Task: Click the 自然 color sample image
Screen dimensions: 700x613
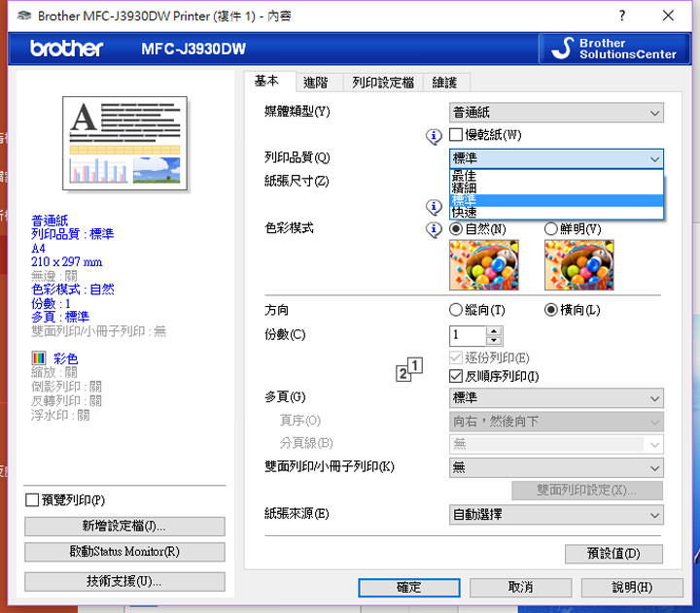Action: (x=484, y=265)
